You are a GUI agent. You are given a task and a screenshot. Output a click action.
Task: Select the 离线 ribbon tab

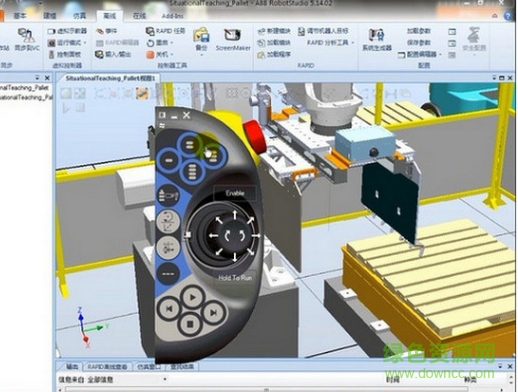coord(109,16)
